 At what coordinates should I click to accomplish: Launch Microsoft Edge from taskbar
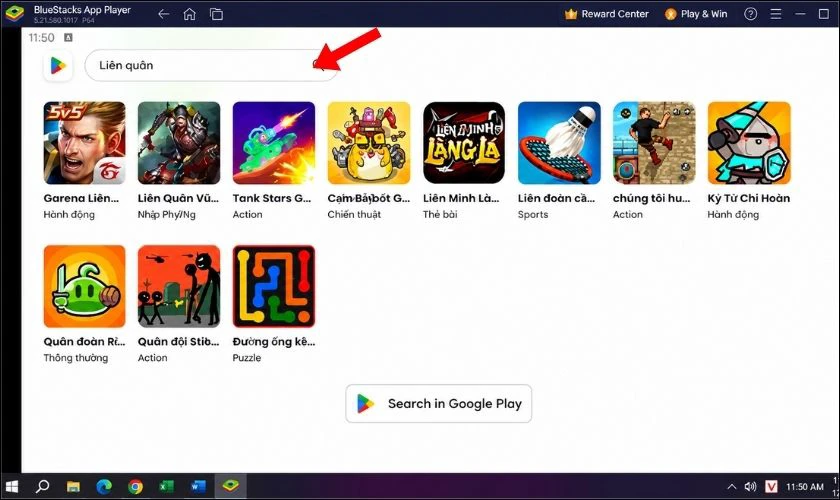click(x=104, y=486)
